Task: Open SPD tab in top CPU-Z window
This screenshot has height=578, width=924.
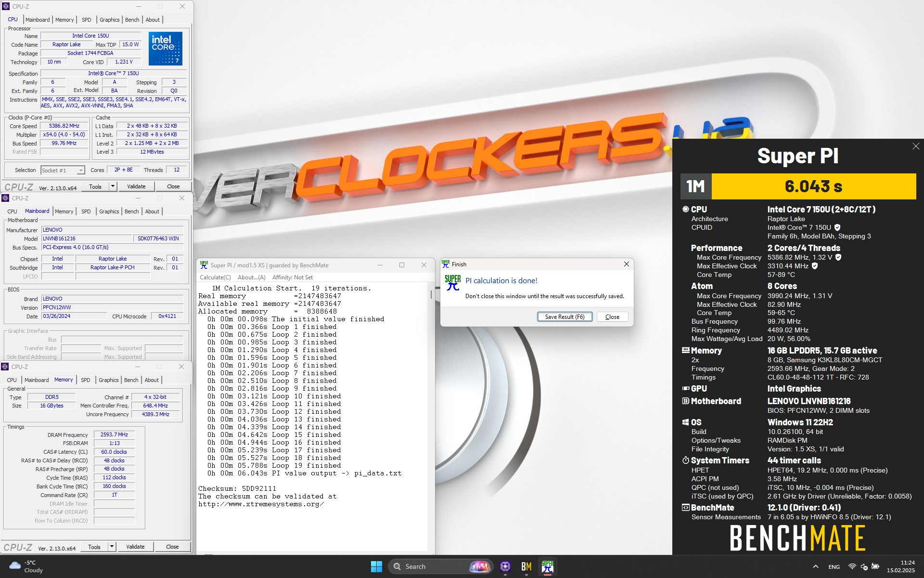Action: click(87, 20)
